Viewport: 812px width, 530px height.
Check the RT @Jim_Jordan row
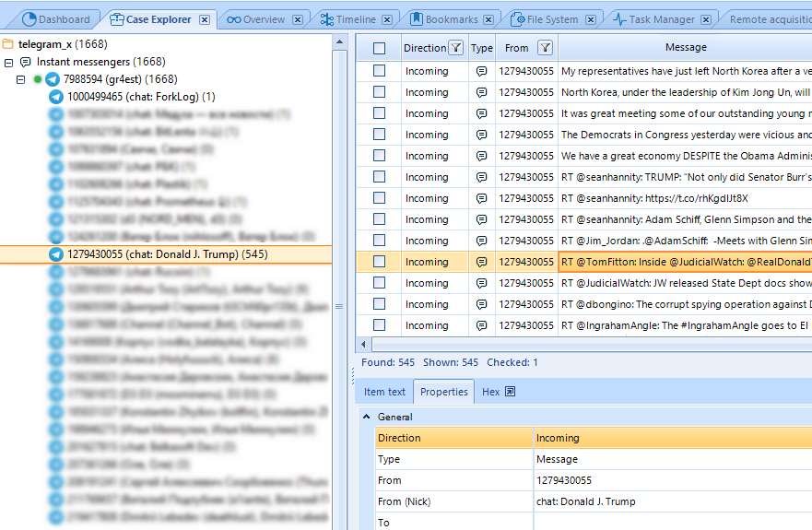click(x=379, y=241)
